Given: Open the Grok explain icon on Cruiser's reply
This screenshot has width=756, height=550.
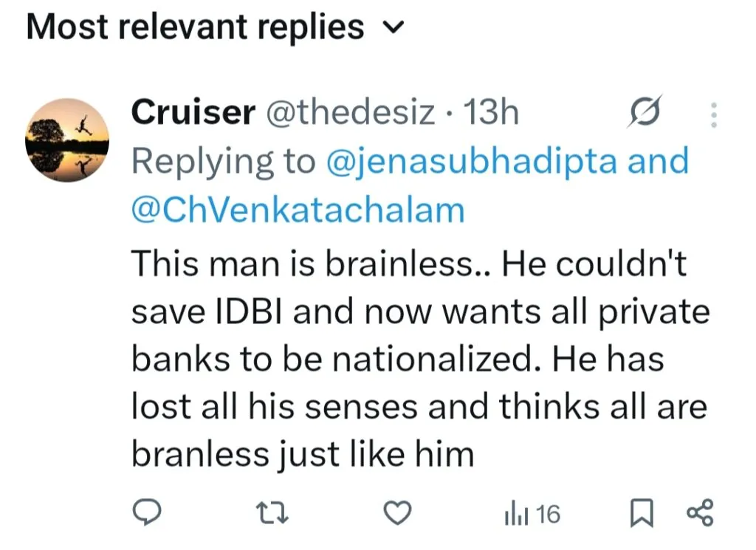Looking at the screenshot, I should [x=643, y=114].
